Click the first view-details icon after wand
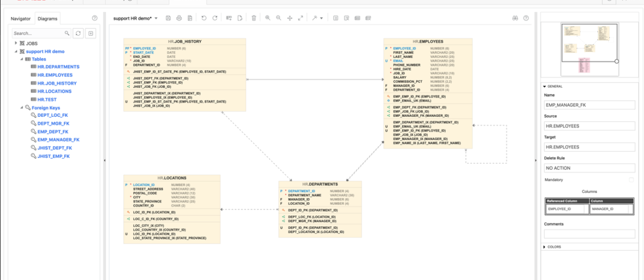 pyautogui.click(x=336, y=18)
